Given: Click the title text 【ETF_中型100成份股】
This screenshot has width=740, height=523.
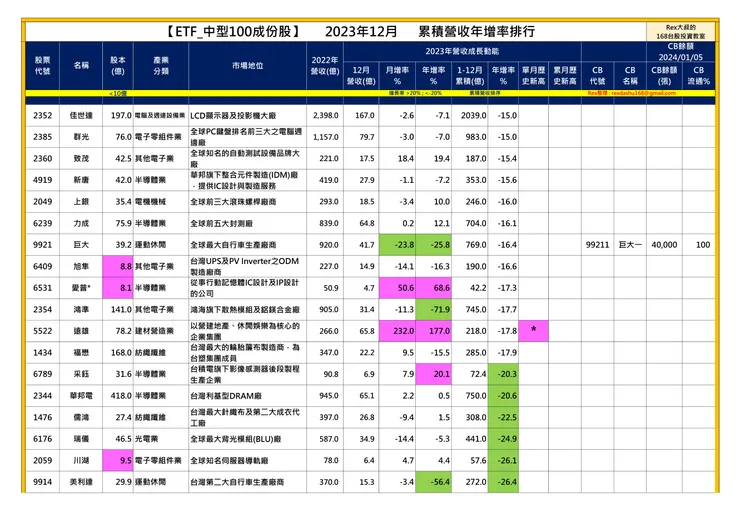Looking at the screenshot, I should click(x=233, y=32).
